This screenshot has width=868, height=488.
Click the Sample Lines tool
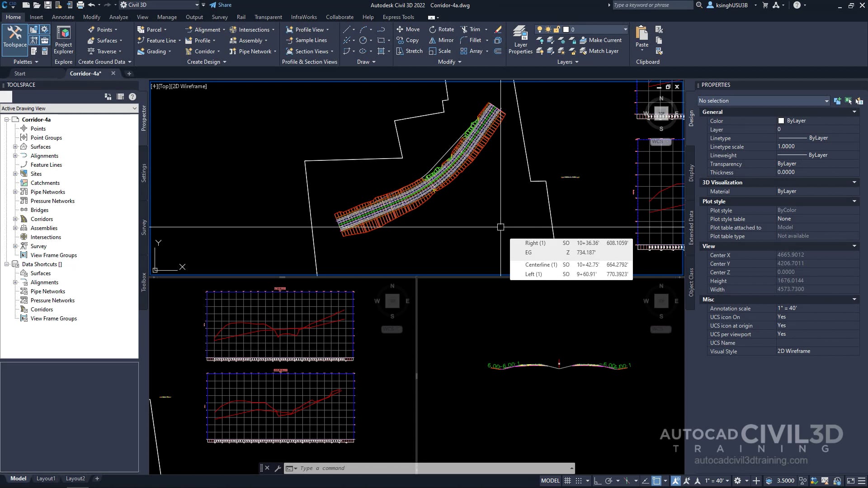(x=307, y=40)
